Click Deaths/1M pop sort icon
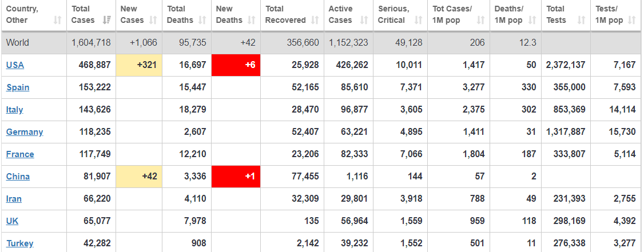The image size is (644, 252). [532, 21]
